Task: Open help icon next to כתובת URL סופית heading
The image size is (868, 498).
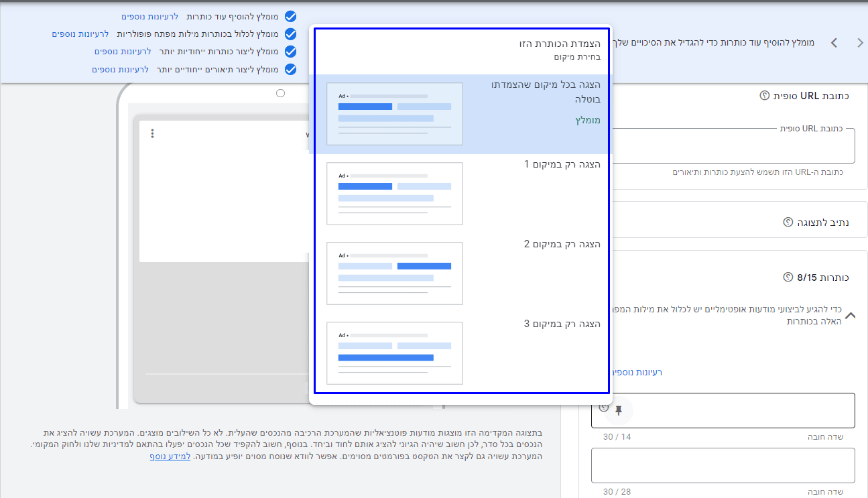Action: (x=764, y=96)
